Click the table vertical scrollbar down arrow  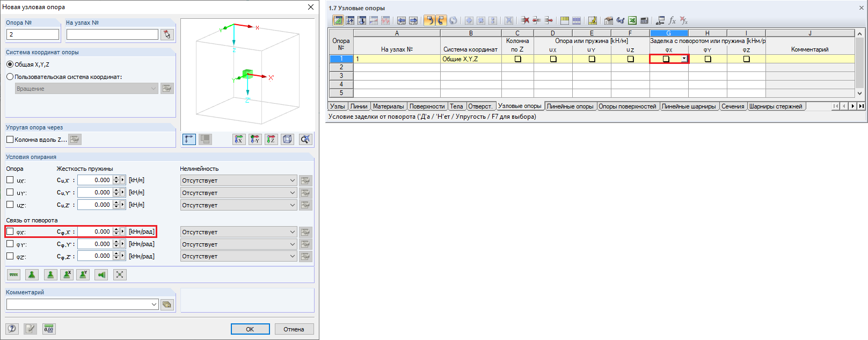(860, 93)
